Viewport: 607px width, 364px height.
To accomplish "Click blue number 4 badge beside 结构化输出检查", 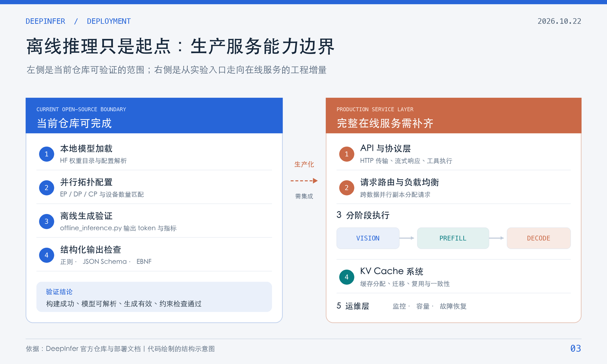I will [x=47, y=255].
